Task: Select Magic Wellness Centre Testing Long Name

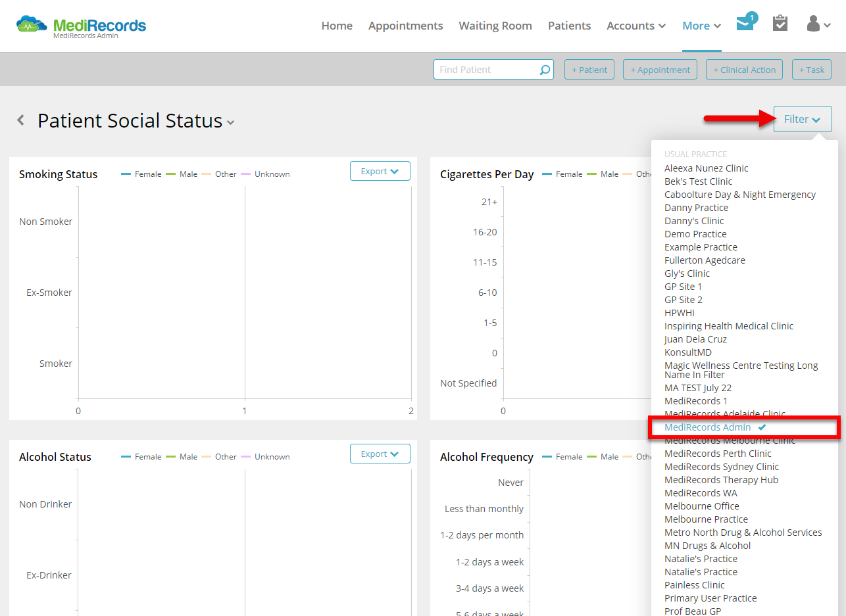Action: click(x=741, y=370)
